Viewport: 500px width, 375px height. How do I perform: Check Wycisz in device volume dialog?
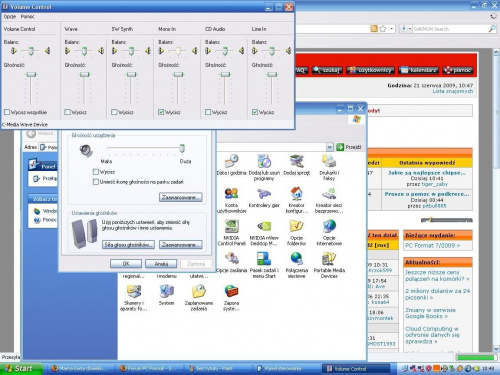coord(96,172)
